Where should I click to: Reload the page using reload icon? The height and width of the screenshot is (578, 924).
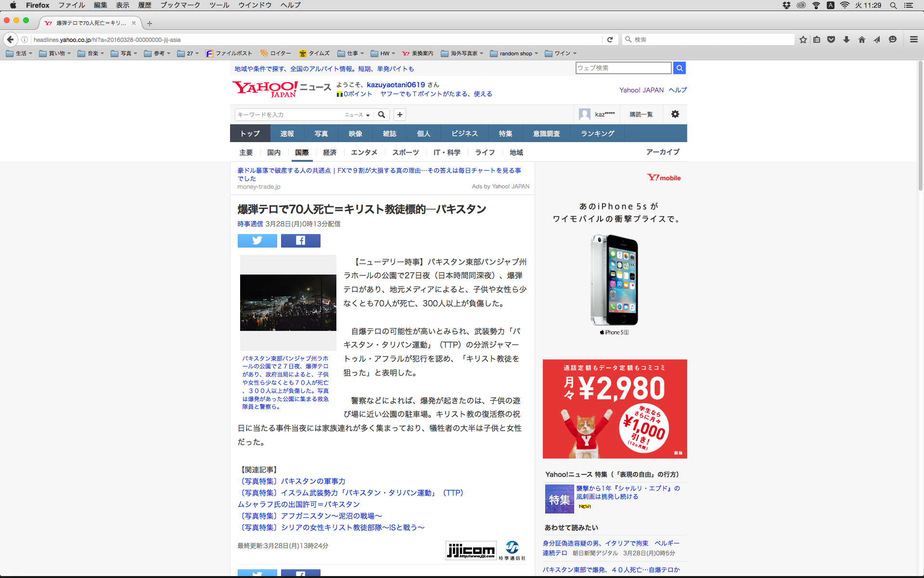610,39
